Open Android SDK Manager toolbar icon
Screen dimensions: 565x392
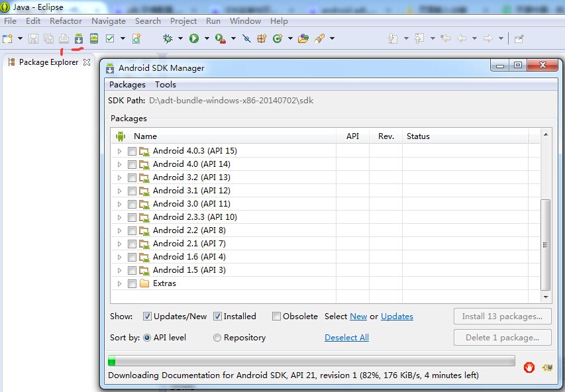(79, 38)
